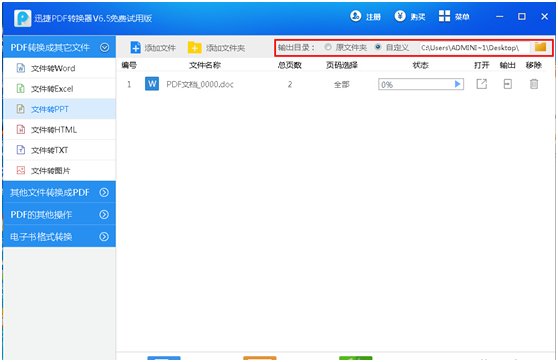Expand the 其他文件转换成PDF section
558x362 pixels.
pos(59,192)
